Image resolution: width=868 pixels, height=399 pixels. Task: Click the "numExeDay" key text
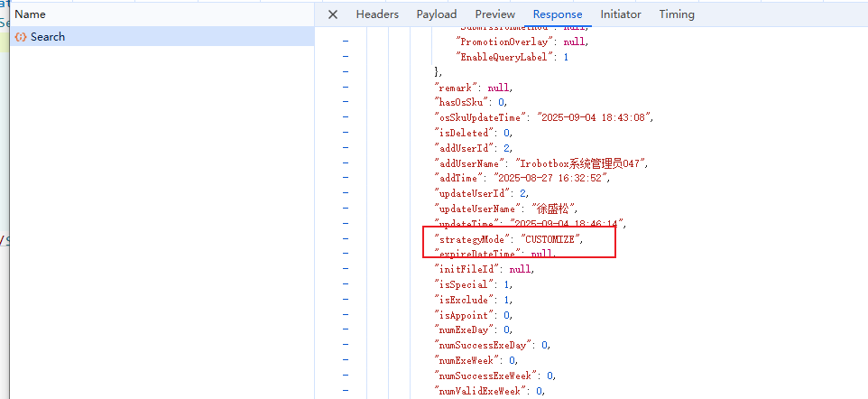coord(464,329)
